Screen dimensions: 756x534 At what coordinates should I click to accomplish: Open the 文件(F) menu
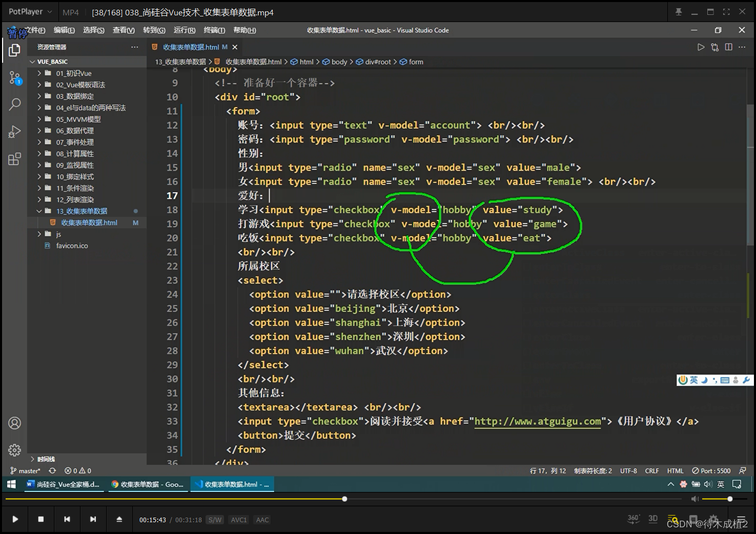34,30
